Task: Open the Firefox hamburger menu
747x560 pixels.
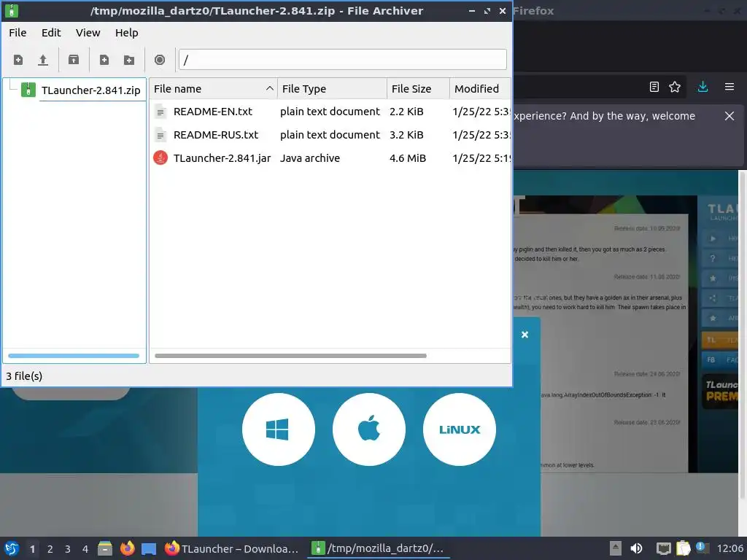Action: tap(729, 87)
